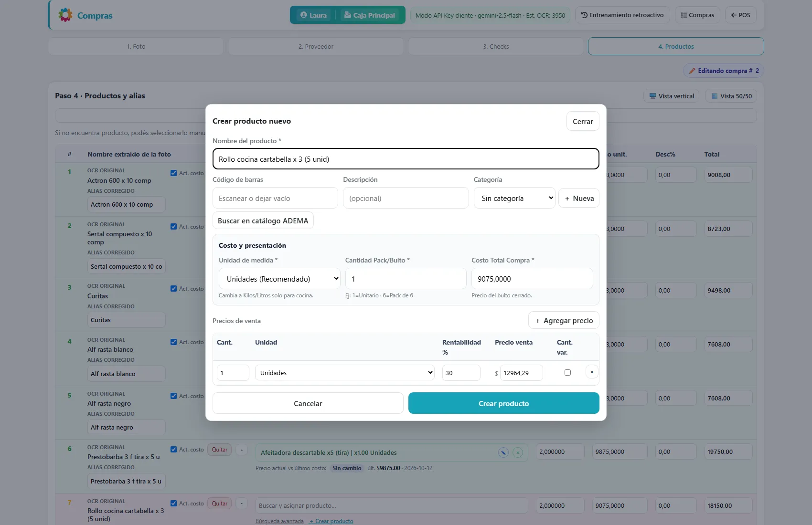The image size is (812, 525).
Task: Focus the Nombre del producto field
Action: (406, 159)
